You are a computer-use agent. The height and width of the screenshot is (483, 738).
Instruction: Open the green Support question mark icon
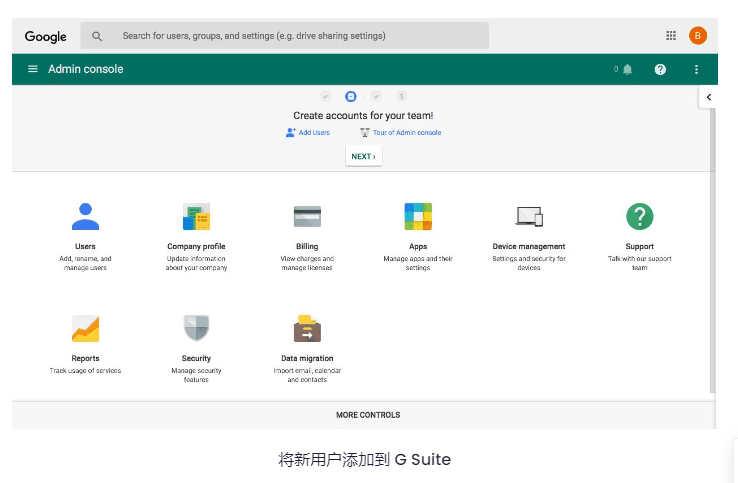[640, 217]
